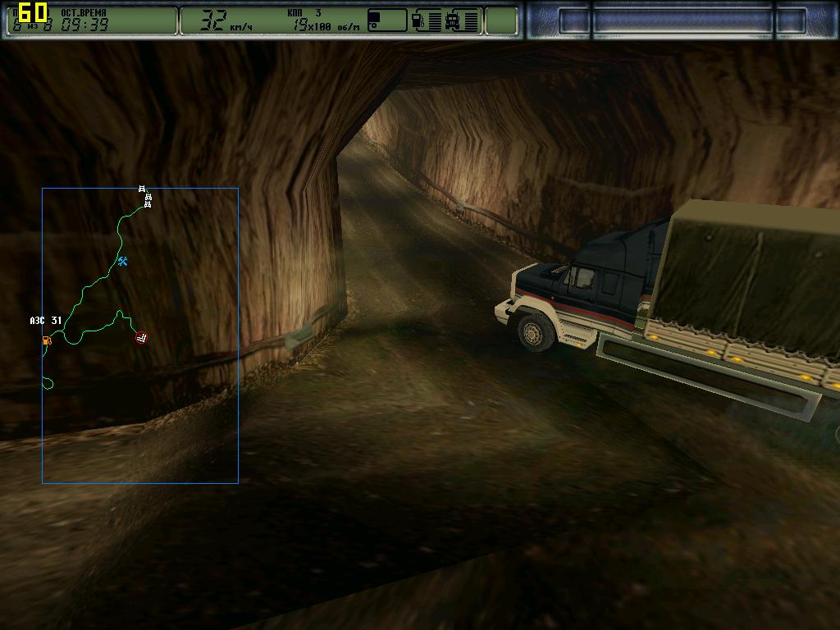The image size is (840, 630).
Task: Click the empty HUD slot right of damage bars
Action: pyautogui.click(x=500, y=21)
